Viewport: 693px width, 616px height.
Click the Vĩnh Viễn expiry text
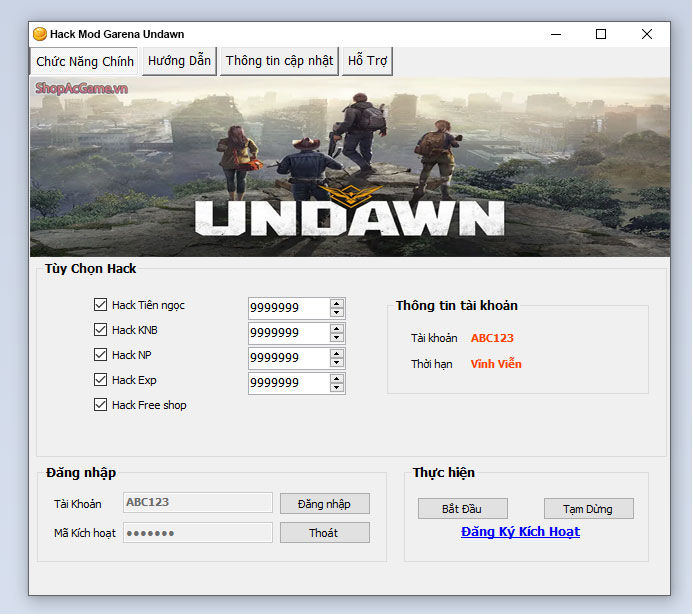496,364
